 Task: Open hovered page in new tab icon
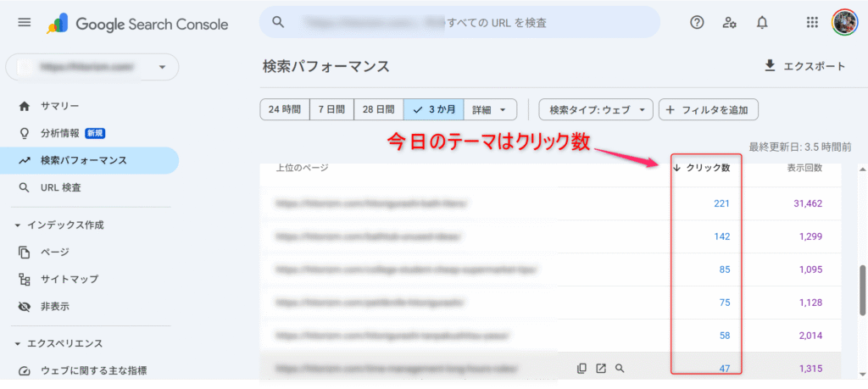point(601,368)
